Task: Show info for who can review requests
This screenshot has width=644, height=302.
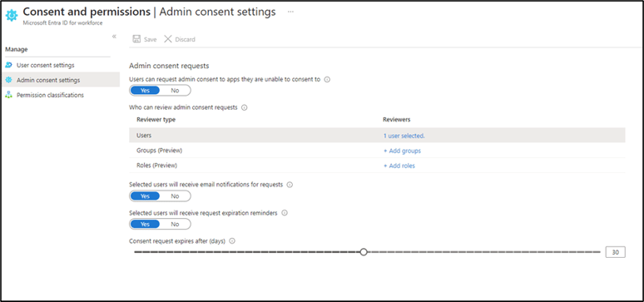Action: [244, 107]
